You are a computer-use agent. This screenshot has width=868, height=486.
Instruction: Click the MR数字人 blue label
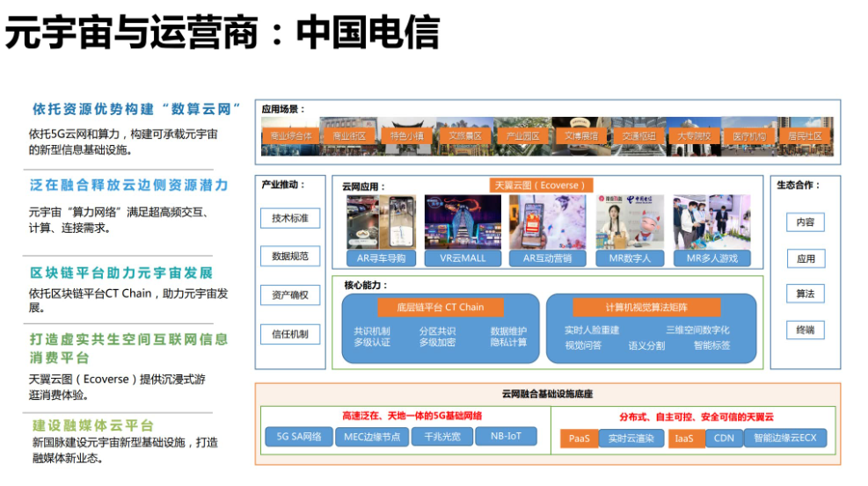click(630, 258)
